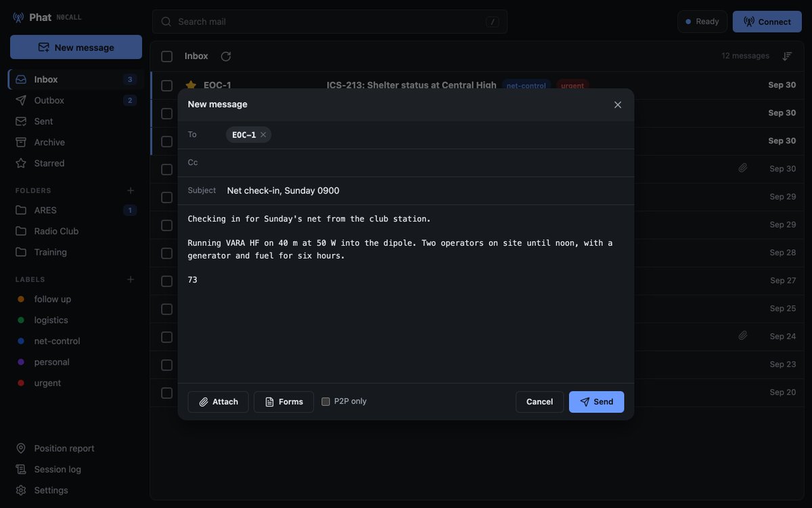Click the New message button

pyautogui.click(x=76, y=47)
